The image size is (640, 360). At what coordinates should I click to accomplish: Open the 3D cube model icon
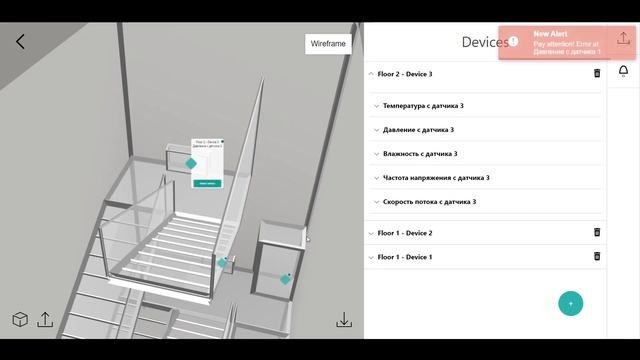coord(20,319)
